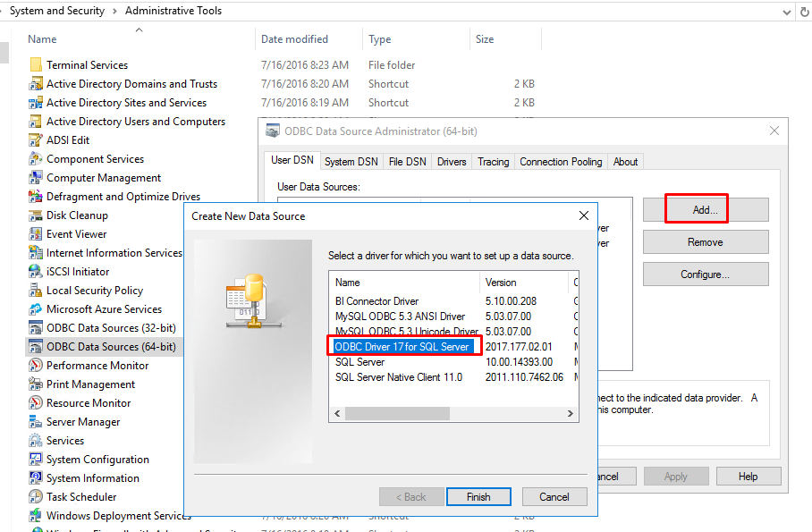Select the Terminal Services folder icon

[36, 65]
